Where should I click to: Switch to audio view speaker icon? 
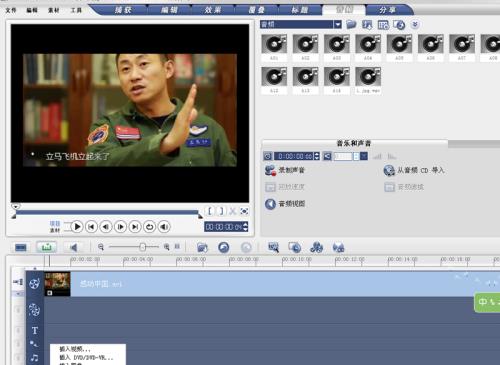pos(73,247)
